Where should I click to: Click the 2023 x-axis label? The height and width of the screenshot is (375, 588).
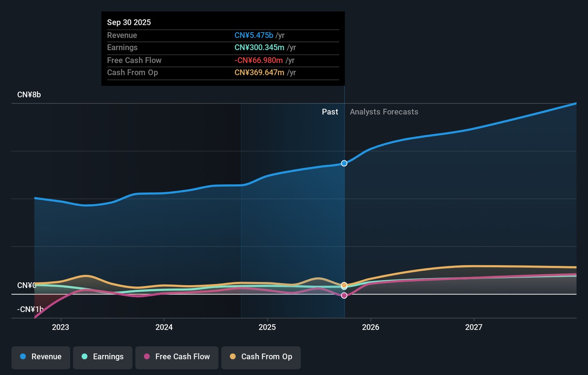point(60,327)
